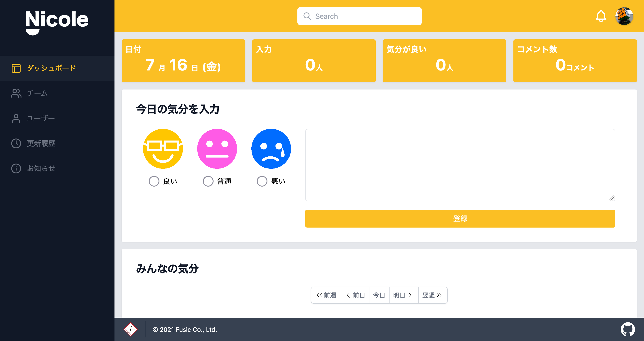644x341 pixels.
Task: Jump to next week with 翌週
Action: coord(432,295)
